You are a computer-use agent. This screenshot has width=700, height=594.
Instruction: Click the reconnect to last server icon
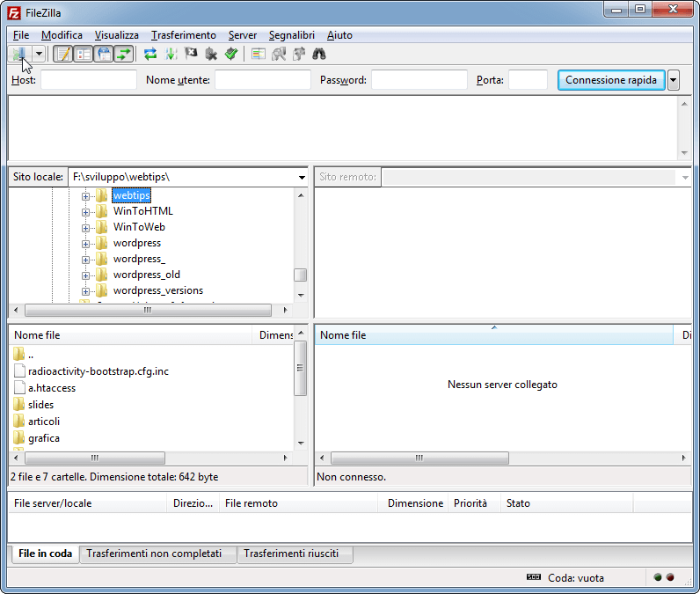(231, 54)
